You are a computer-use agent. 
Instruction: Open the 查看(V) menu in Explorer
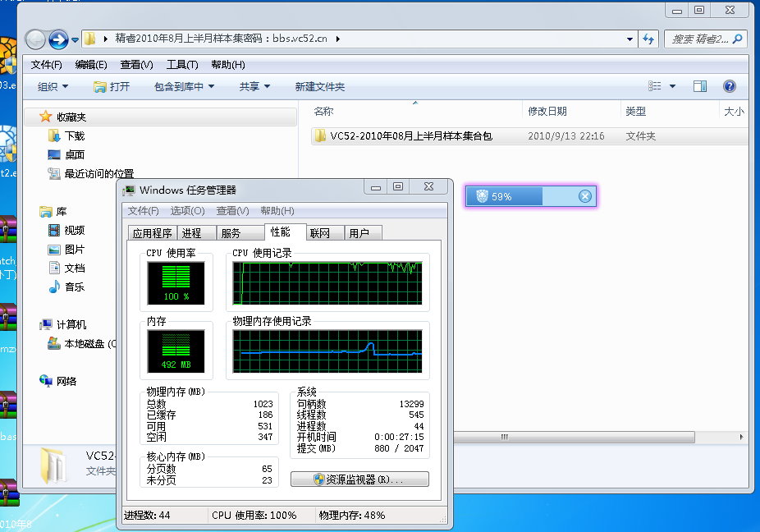[x=137, y=65]
